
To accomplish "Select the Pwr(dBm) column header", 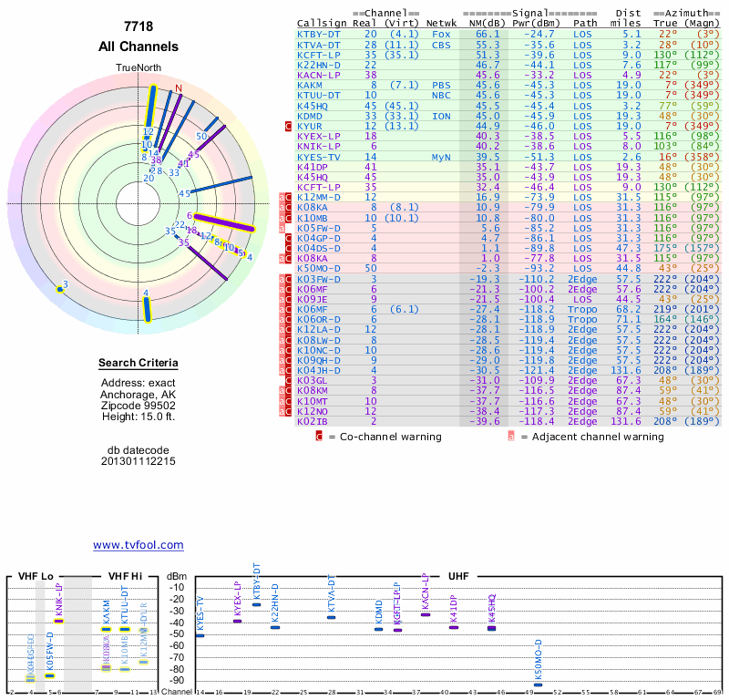I will [x=536, y=24].
